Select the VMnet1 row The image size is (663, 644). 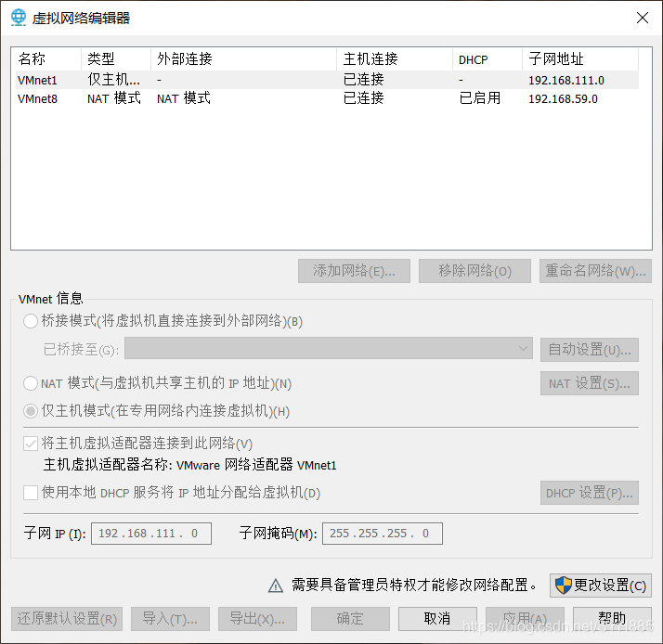point(327,80)
